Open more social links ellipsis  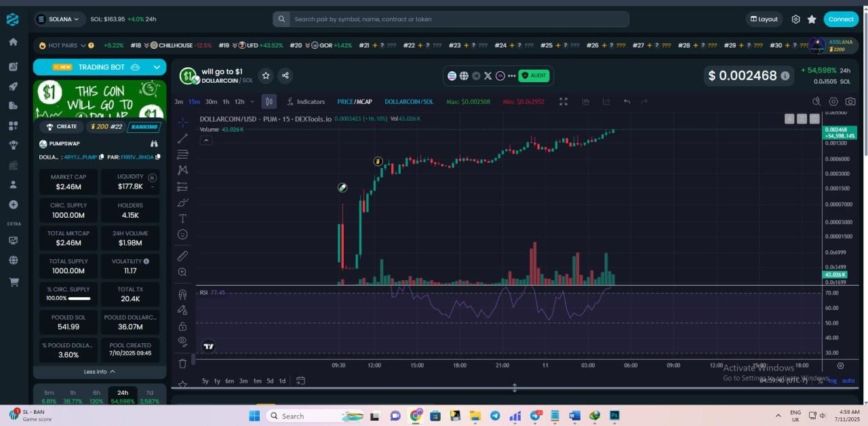click(511, 76)
